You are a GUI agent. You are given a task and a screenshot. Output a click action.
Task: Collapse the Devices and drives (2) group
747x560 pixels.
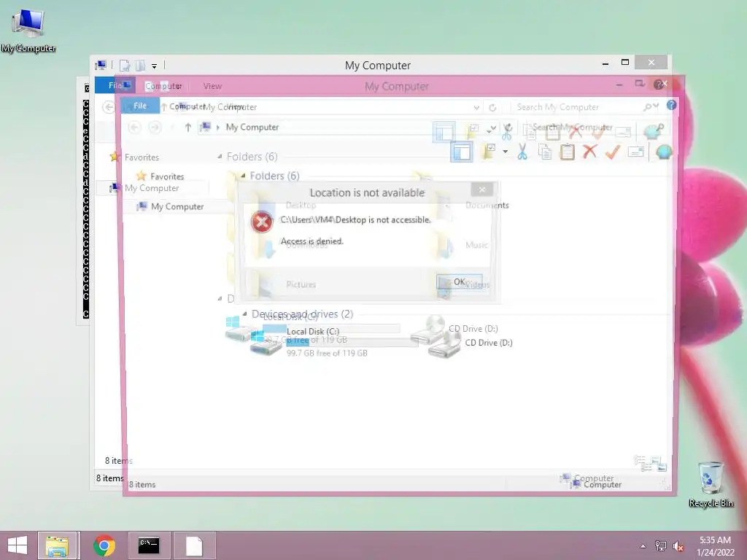(x=244, y=314)
